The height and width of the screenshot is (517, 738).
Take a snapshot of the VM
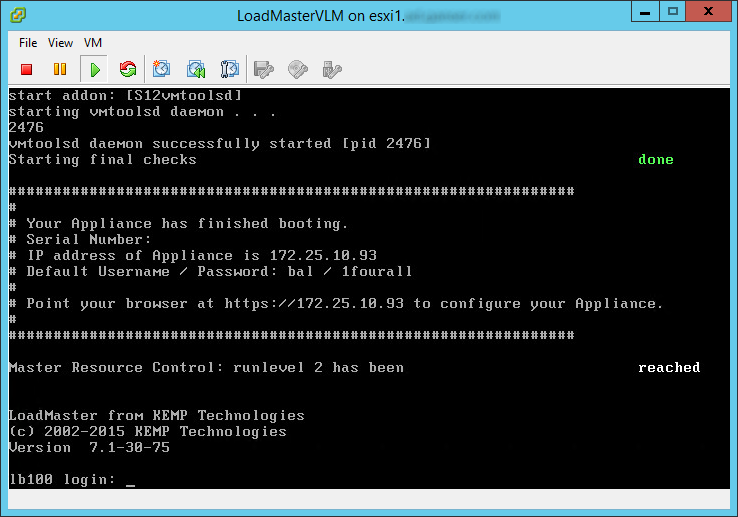coord(161,69)
